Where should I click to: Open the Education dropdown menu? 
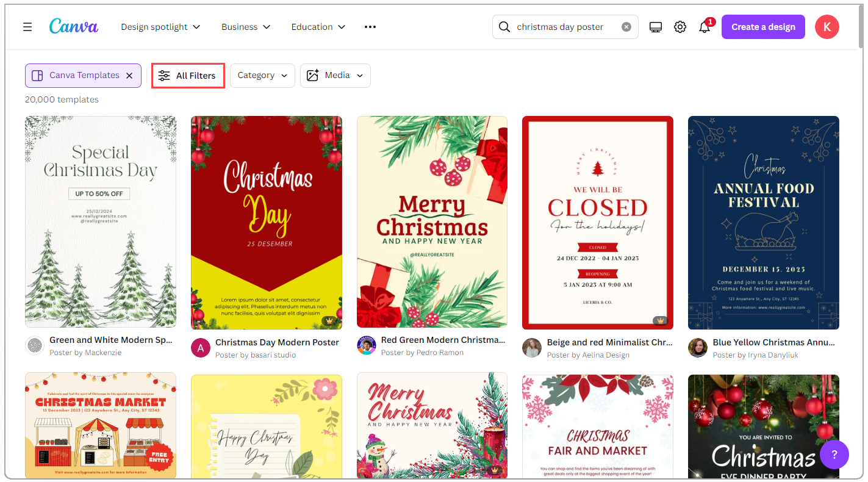(318, 26)
